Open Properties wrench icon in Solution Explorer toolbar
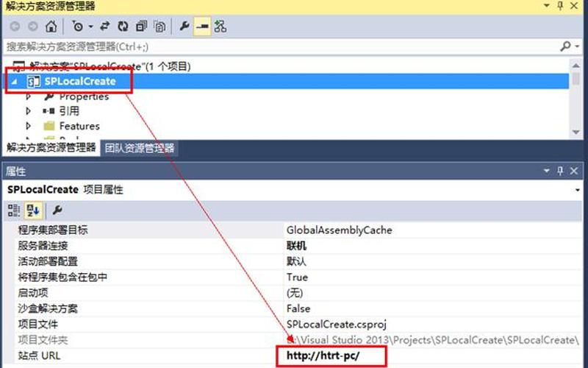Viewport: 588px width, 368px height. coord(184,26)
